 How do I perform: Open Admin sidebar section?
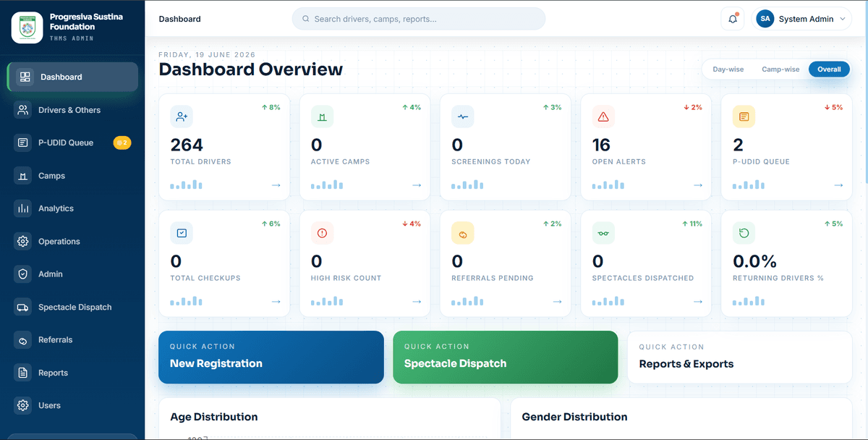pyautogui.click(x=72, y=274)
